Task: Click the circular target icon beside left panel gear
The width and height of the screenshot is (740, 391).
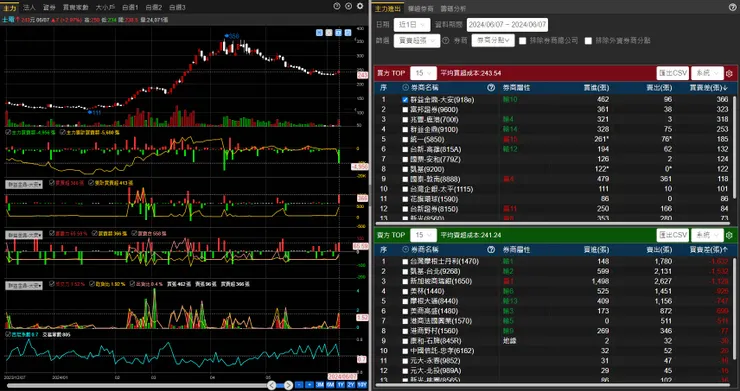Action: click(348, 6)
